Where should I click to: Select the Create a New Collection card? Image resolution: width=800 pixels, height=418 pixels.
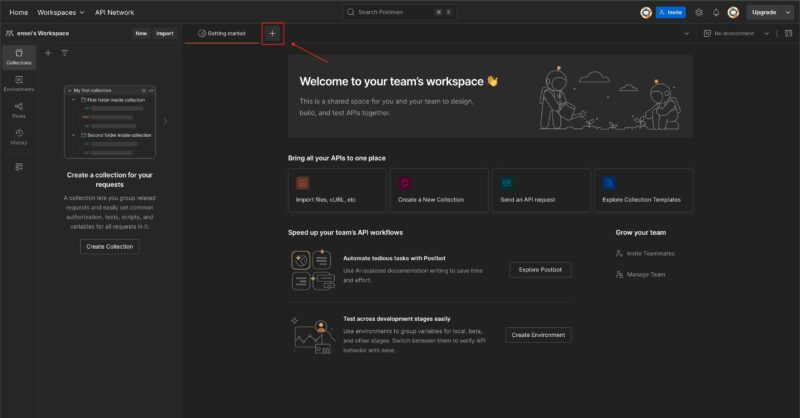point(439,190)
